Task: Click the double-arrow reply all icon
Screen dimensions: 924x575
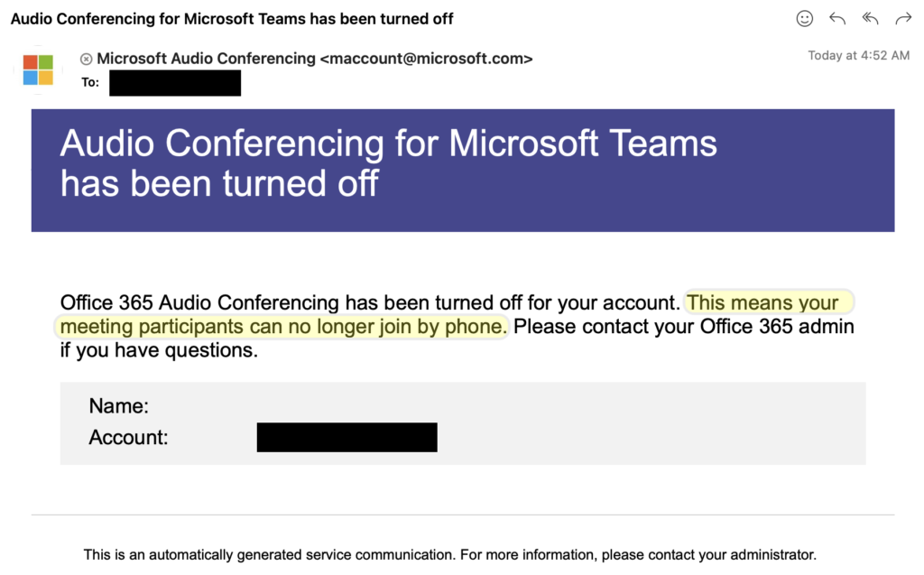Action: click(869, 18)
